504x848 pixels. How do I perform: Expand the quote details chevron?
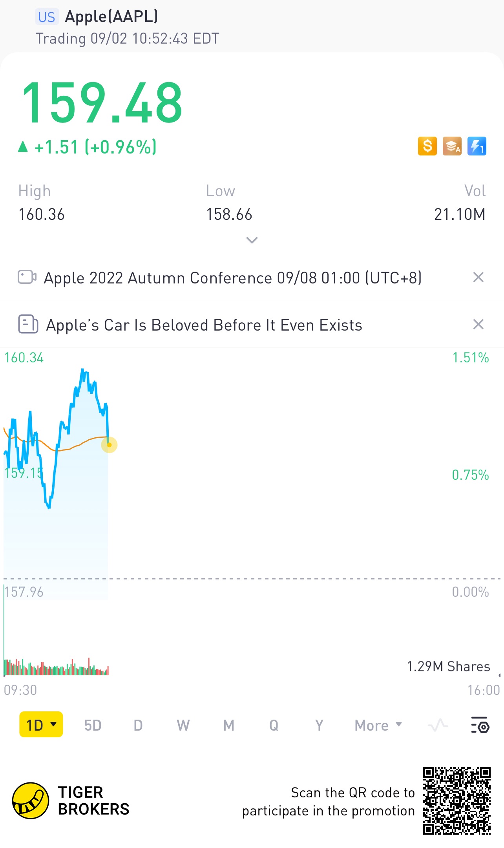252,240
